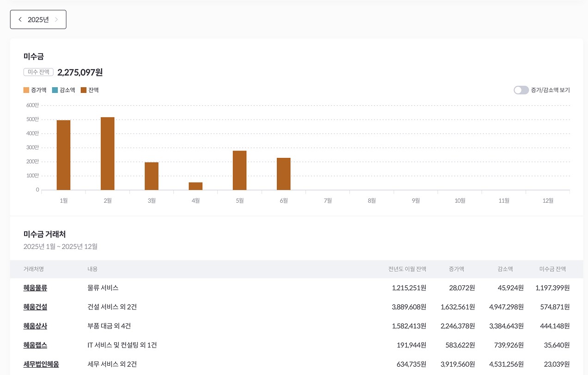Screen dimensions: 588x375
Task: Click 세무 서비스 외 2건 description
Action: click(112, 364)
